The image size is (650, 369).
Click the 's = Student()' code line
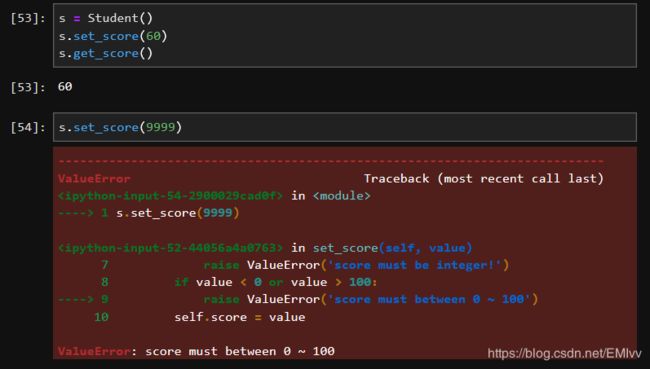106,18
